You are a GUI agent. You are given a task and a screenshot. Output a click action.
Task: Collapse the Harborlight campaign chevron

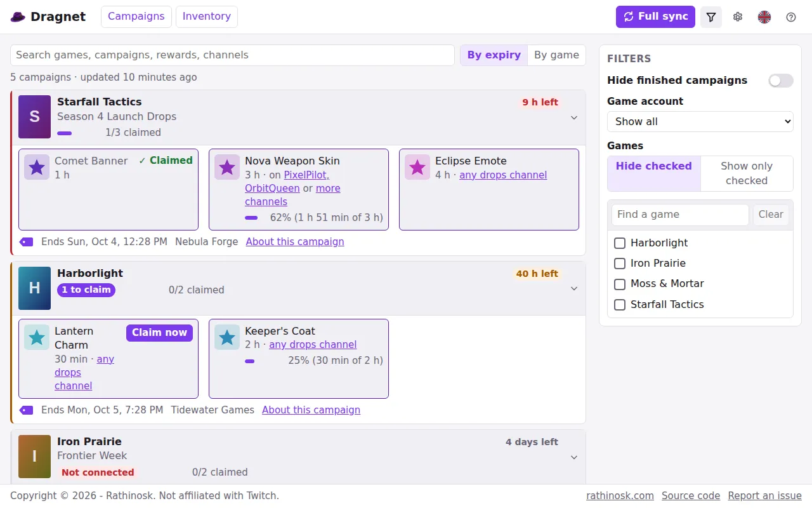point(574,288)
